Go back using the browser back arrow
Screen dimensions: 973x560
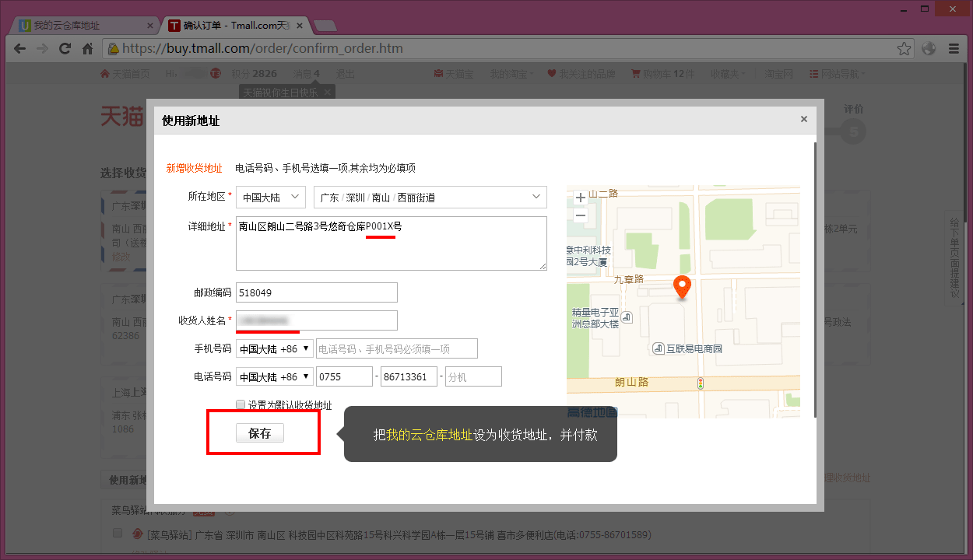[21, 48]
